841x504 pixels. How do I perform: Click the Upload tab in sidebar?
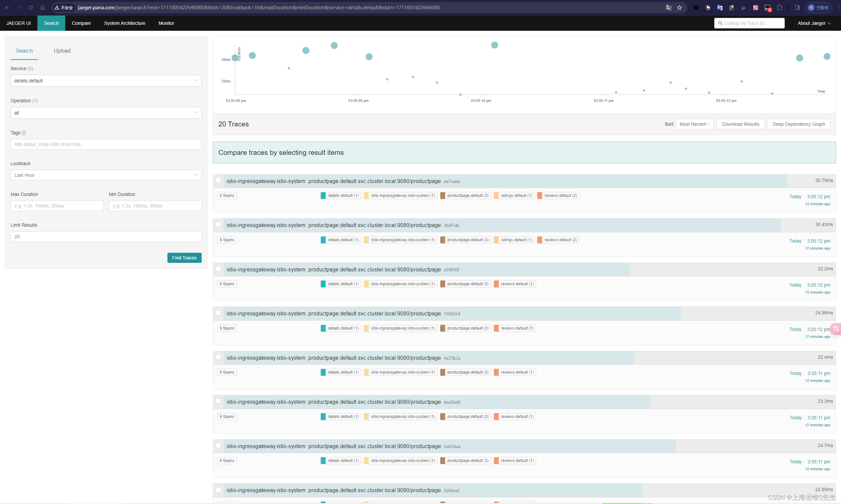62,50
